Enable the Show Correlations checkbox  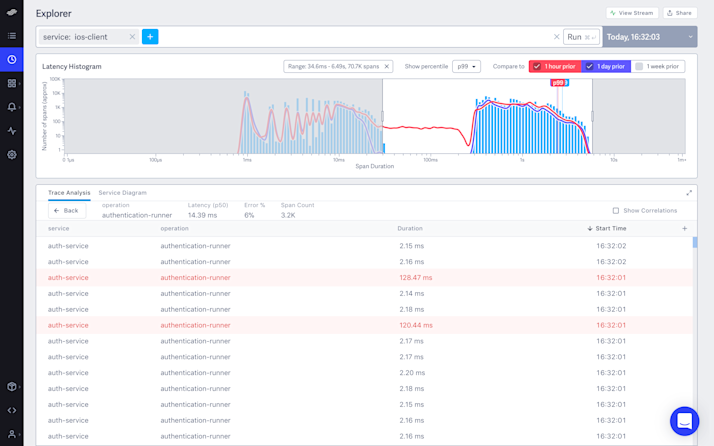click(616, 211)
